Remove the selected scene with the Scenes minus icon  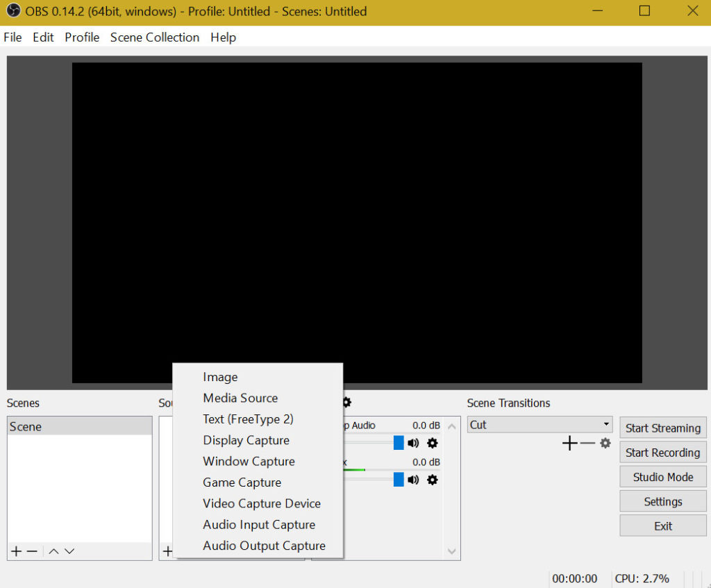(32, 551)
